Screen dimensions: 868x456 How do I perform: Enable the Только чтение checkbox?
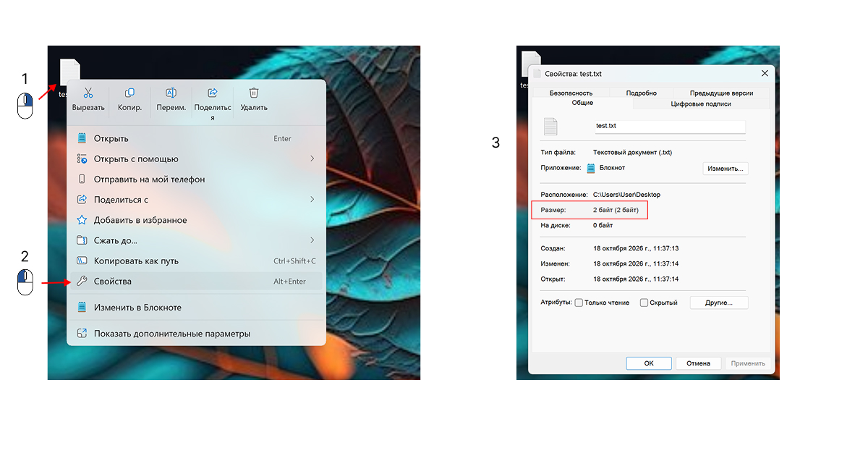(579, 303)
